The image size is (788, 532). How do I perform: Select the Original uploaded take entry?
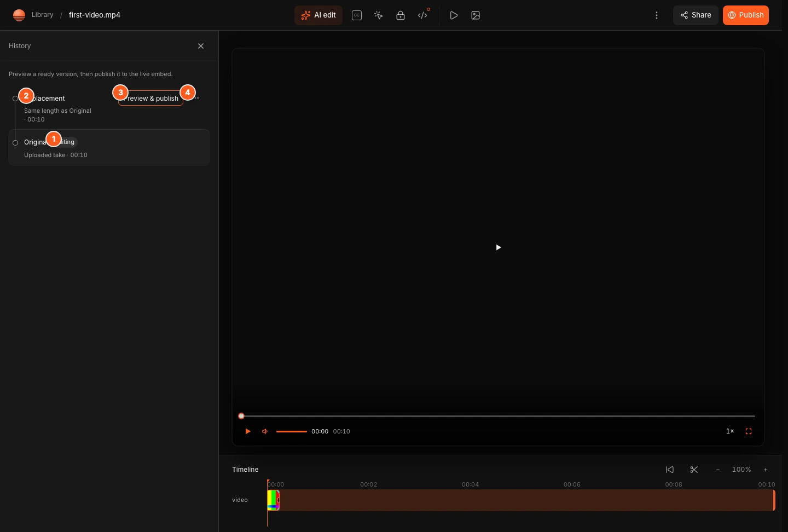tap(109, 148)
